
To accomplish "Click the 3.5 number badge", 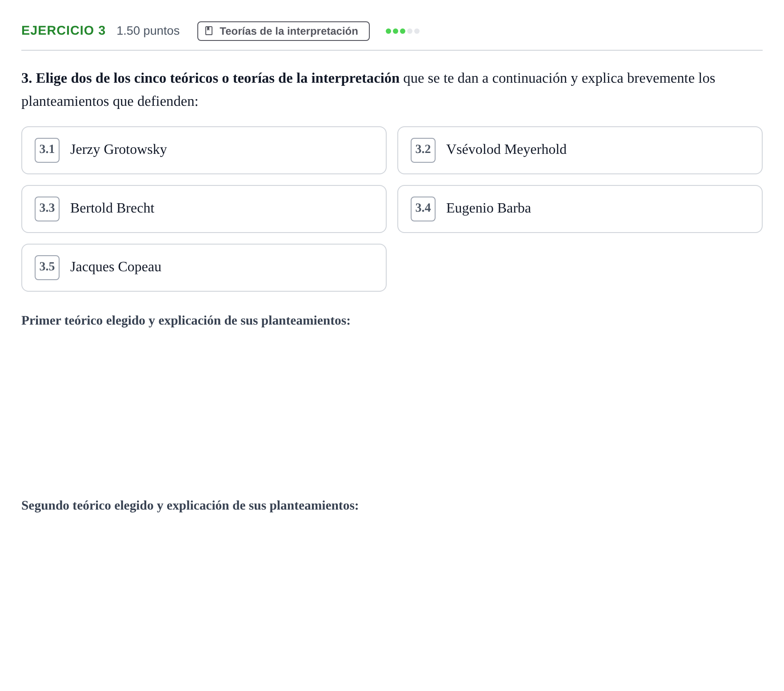I will pos(47,268).
